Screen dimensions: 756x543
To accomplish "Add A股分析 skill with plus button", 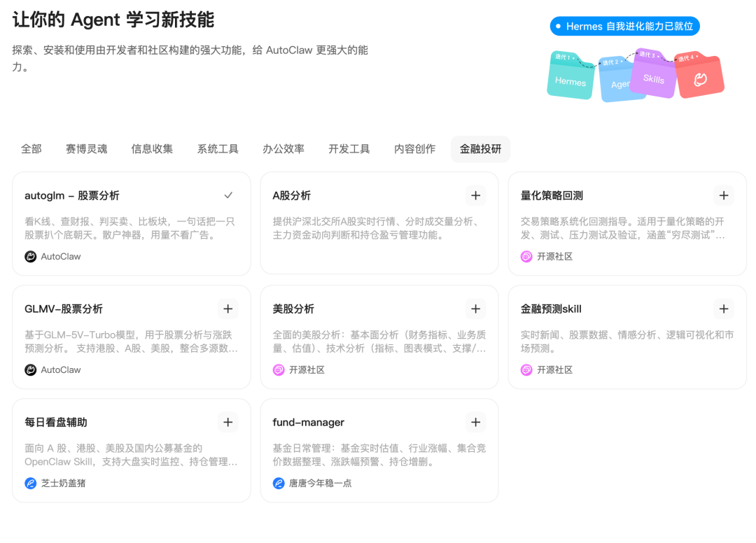I will coord(476,195).
